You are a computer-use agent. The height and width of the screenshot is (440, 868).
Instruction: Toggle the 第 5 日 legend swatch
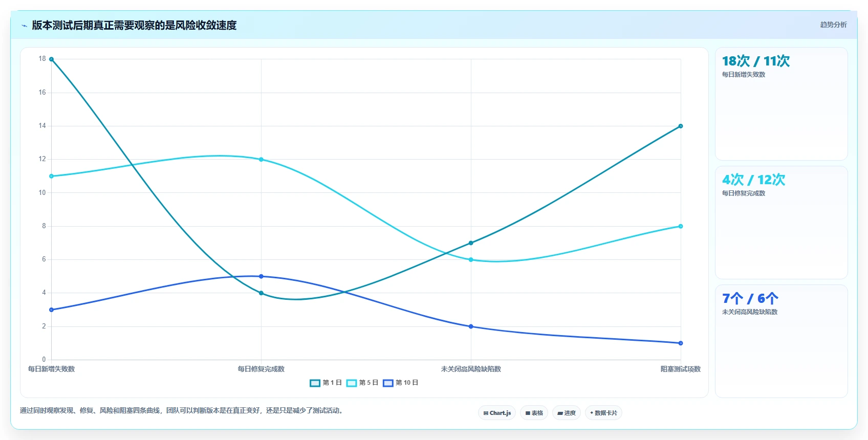tap(352, 383)
